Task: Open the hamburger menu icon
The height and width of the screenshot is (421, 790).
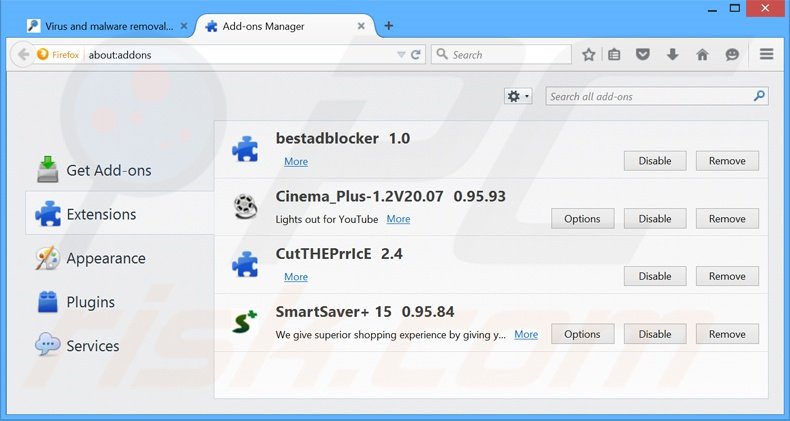Action: [x=767, y=55]
